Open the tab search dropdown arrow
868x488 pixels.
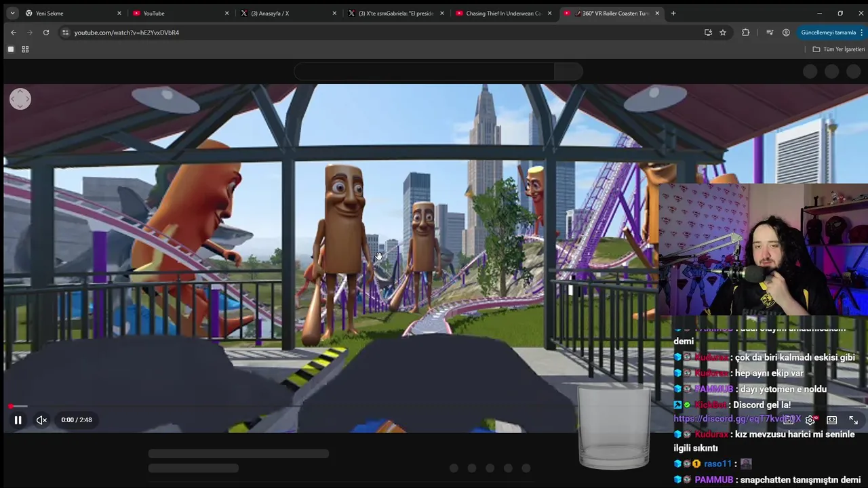12,13
